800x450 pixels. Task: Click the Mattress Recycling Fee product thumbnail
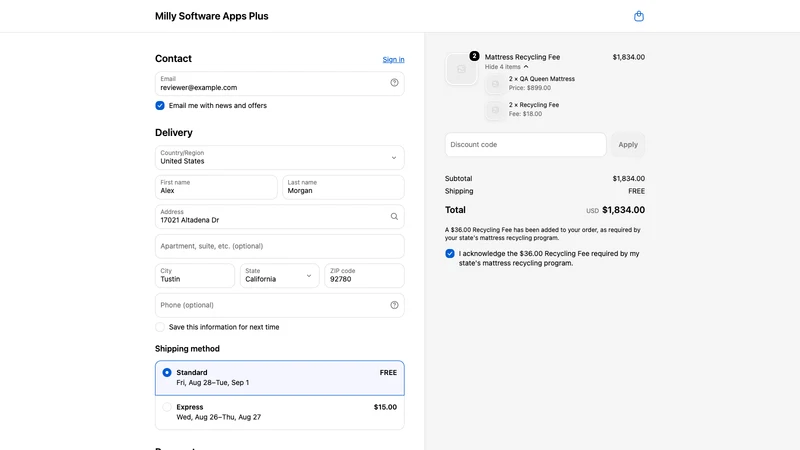coord(461,69)
